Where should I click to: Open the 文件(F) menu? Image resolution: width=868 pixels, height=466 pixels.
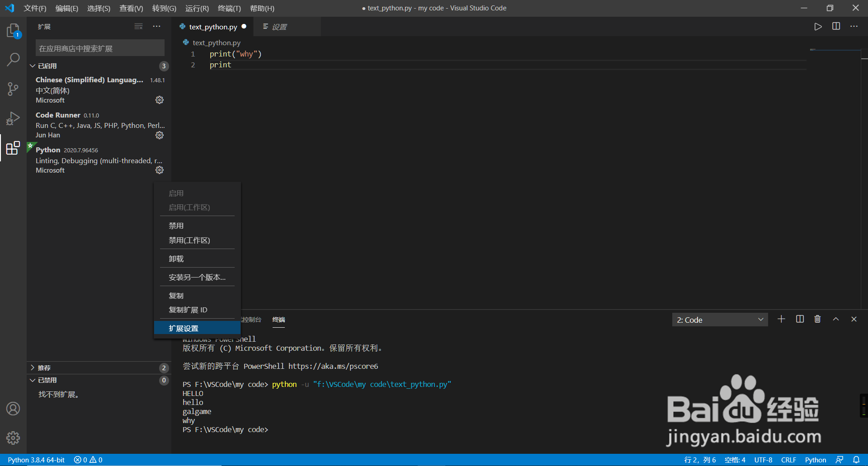(35, 8)
